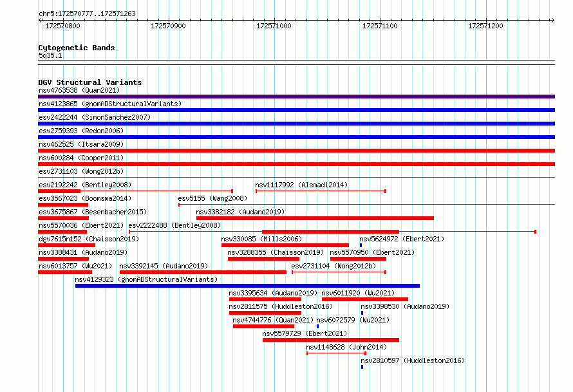The height and width of the screenshot is (392, 573).
Task: Click the blue esv2759393 variant bar
Action: [296, 137]
